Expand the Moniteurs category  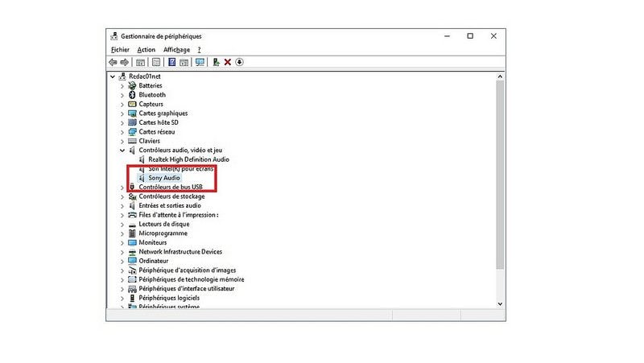coord(122,243)
